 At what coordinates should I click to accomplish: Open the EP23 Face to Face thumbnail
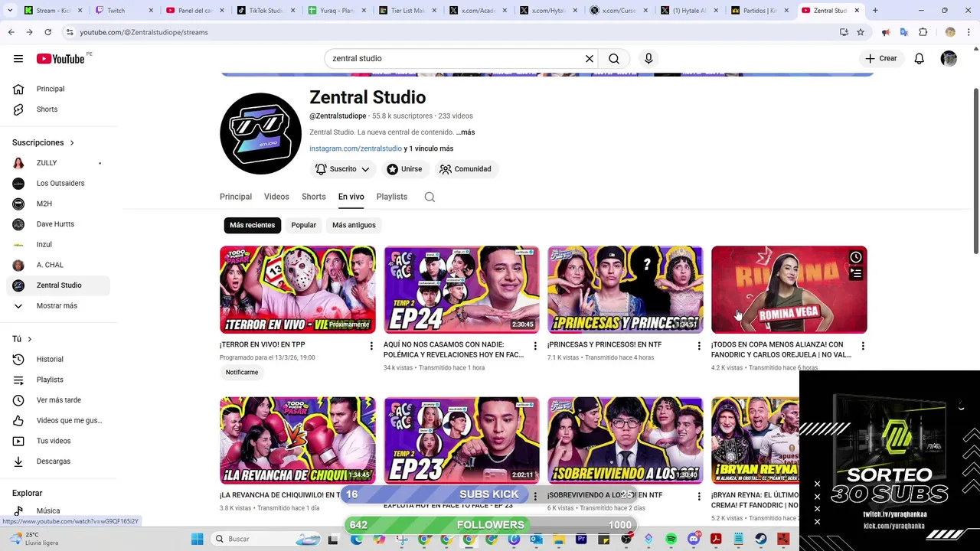[x=461, y=440]
